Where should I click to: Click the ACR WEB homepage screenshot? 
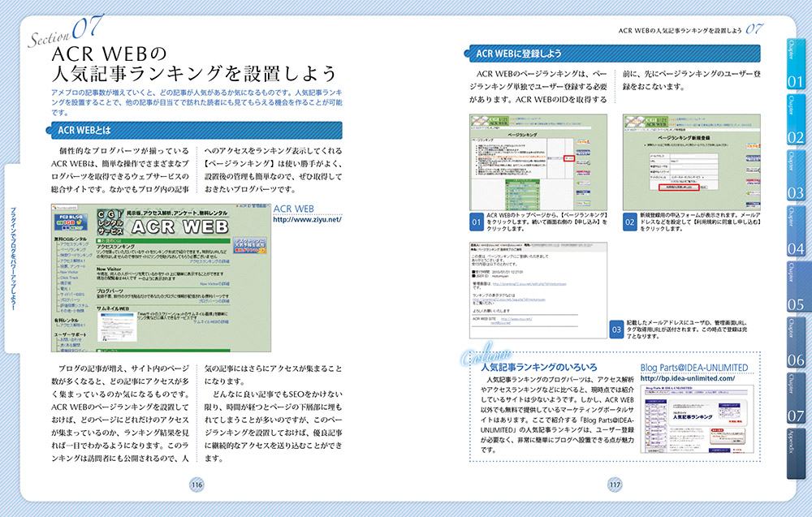(x=161, y=278)
